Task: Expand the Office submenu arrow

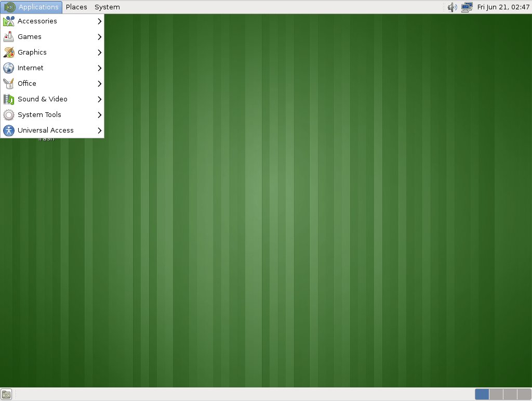Action: (x=99, y=84)
